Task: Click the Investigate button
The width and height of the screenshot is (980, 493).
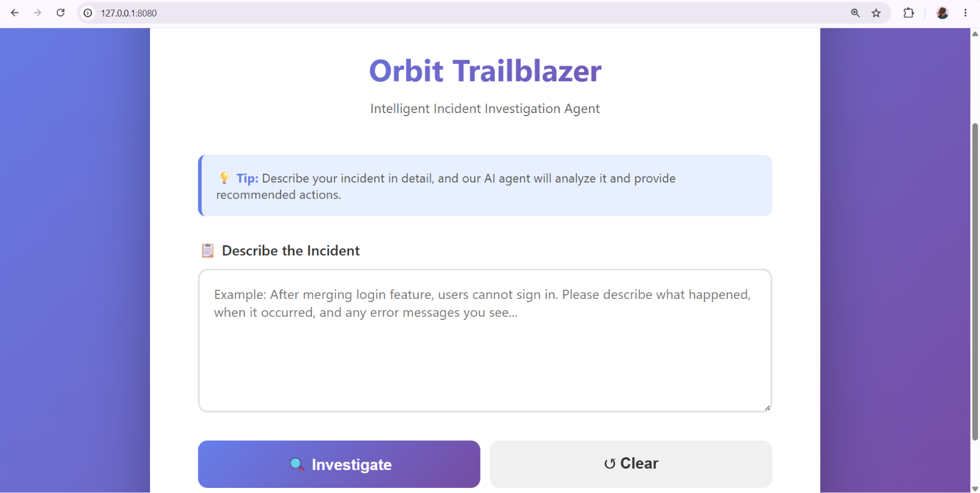Action: click(x=339, y=464)
